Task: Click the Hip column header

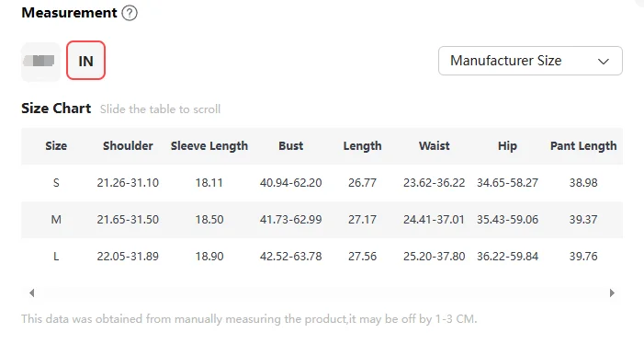Action: point(507,146)
